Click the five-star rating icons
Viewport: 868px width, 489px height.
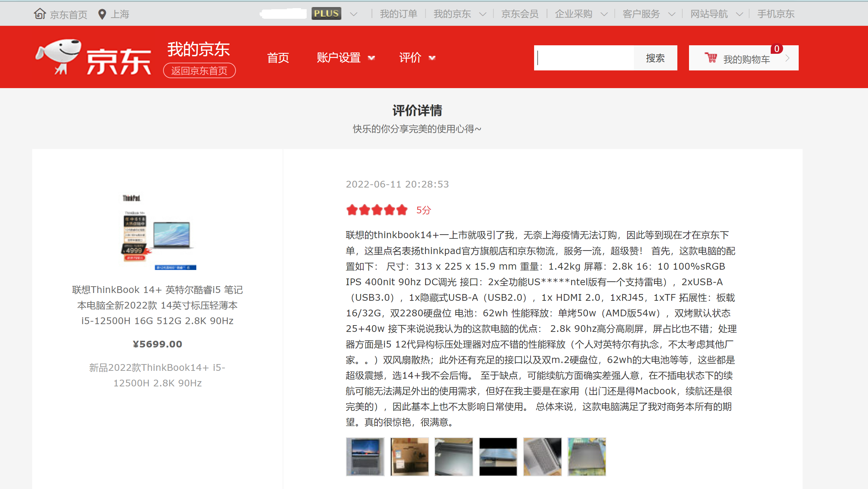pyautogui.click(x=377, y=210)
